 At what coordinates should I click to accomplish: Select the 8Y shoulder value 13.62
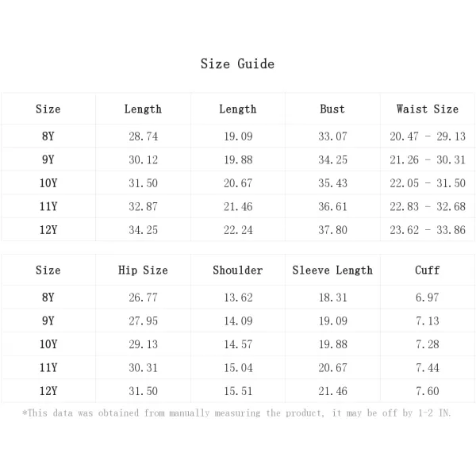pyautogui.click(x=238, y=297)
